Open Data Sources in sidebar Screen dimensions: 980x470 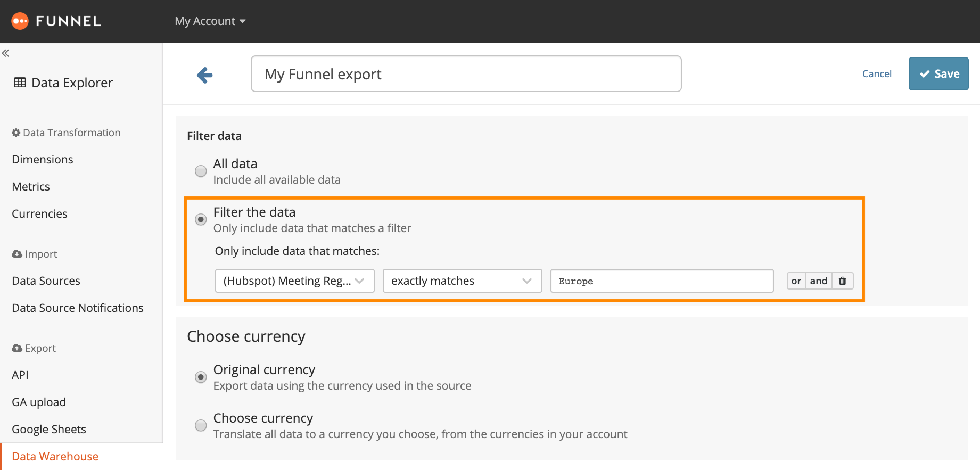tap(46, 281)
